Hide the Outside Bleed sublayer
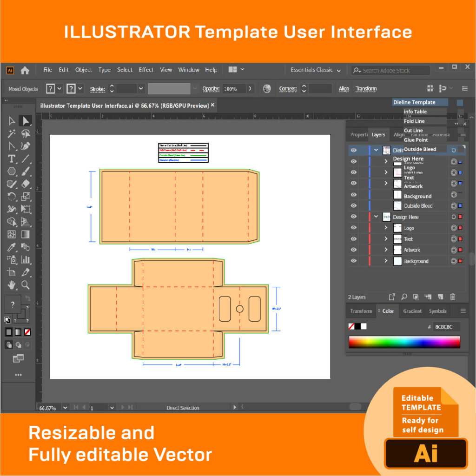 click(353, 205)
